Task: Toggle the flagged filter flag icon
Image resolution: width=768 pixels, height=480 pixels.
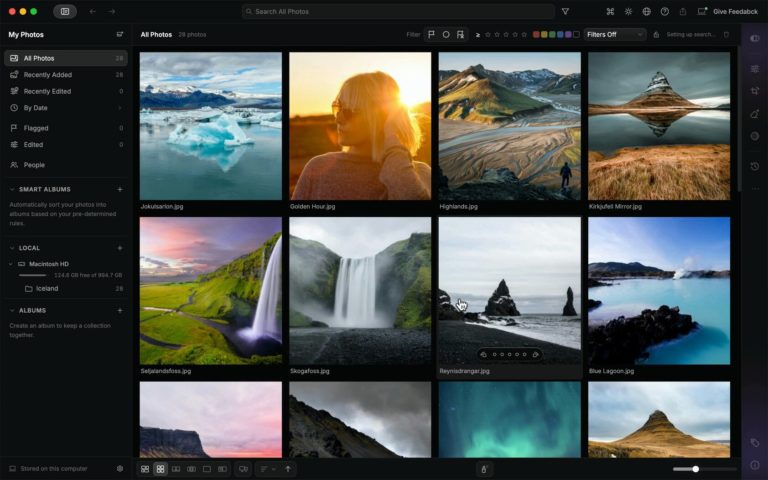Action: 432,34
